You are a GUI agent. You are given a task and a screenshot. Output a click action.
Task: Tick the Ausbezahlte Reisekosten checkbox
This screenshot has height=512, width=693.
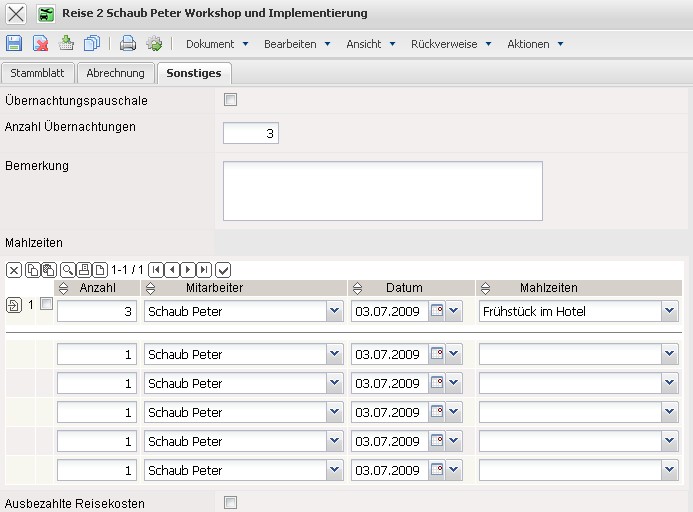[231, 503]
